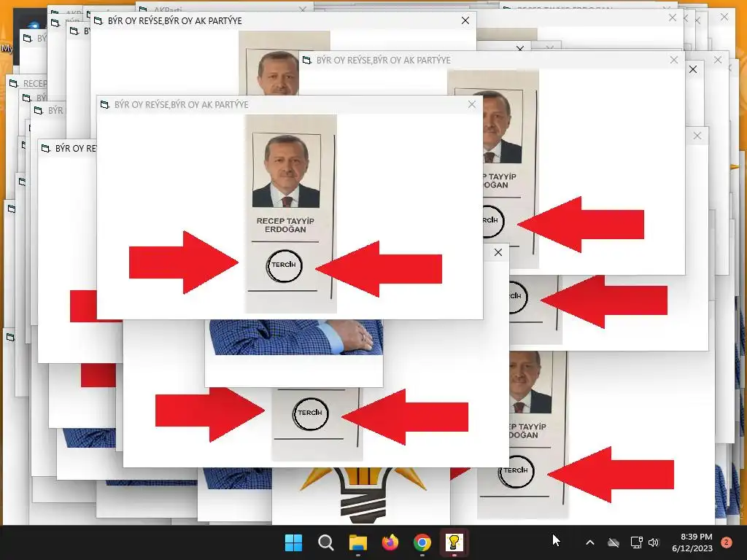Viewport: 747px width, 560px height.
Task: Click the truncated BÝR OY RE title text
Action: pos(76,149)
